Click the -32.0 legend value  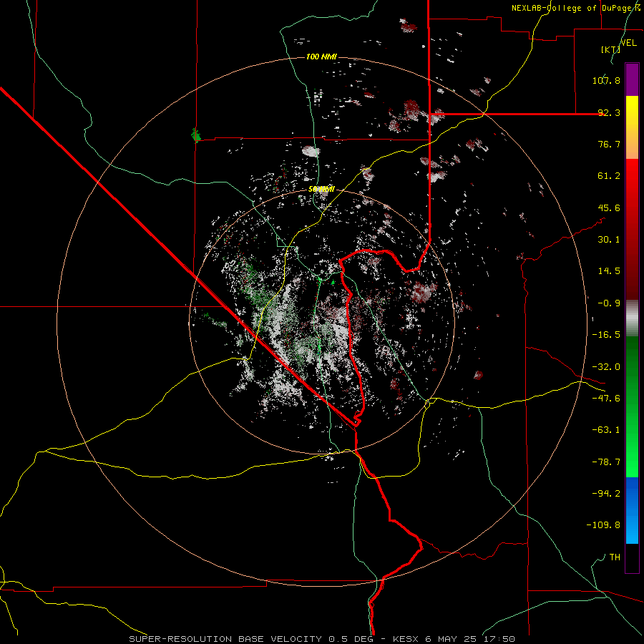tap(606, 367)
